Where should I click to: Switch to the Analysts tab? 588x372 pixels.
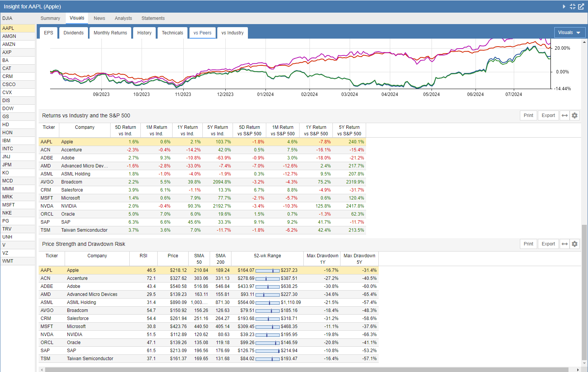tap(123, 18)
